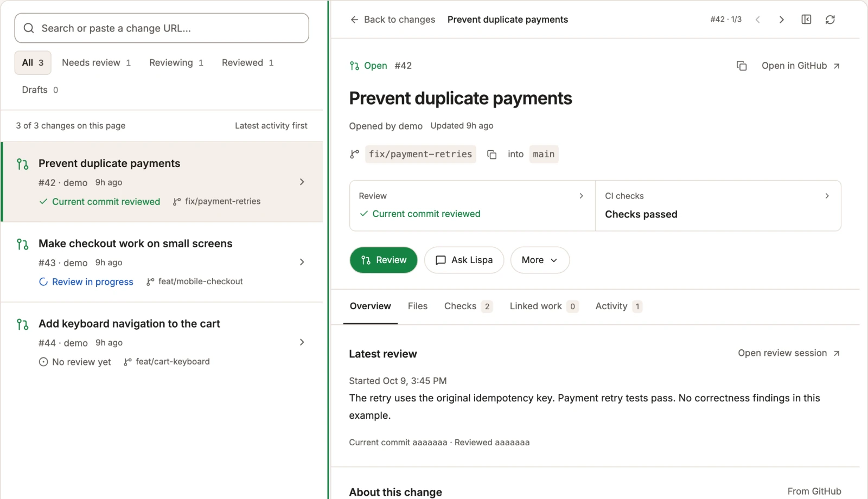Click the green Review button
The width and height of the screenshot is (868, 499).
(384, 260)
